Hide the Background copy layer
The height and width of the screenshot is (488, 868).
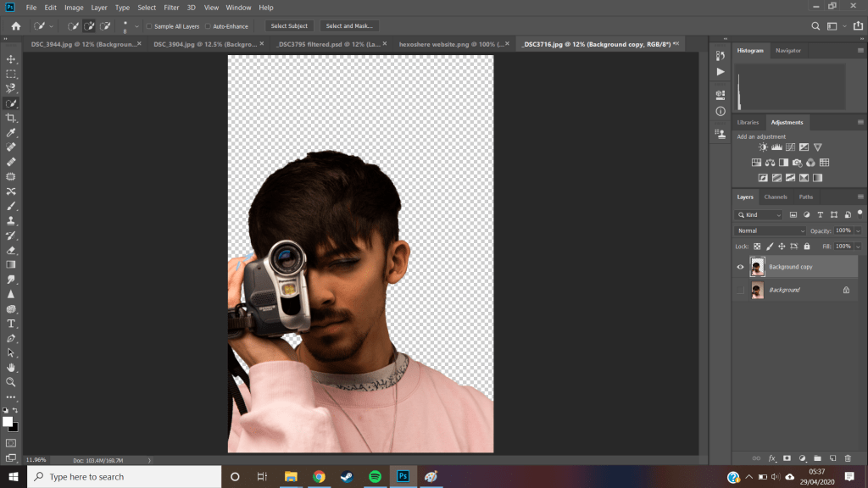[x=740, y=267]
